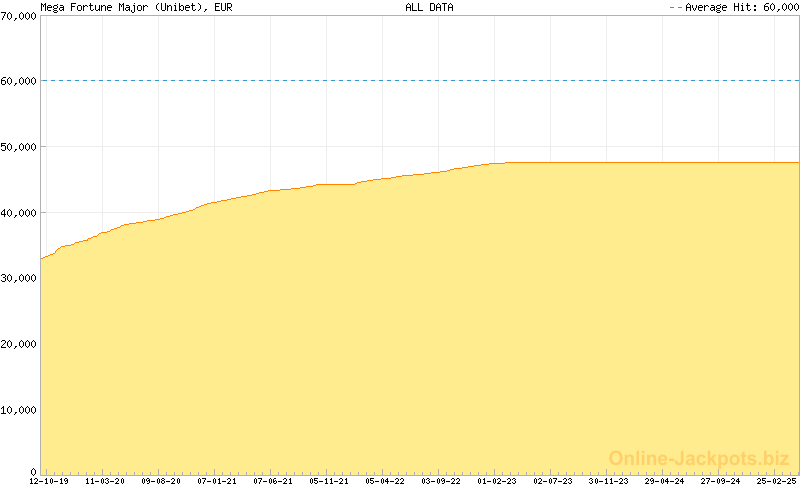Click the 50,000 y-axis label
This screenshot has height=490, width=800.
[x=19, y=147]
